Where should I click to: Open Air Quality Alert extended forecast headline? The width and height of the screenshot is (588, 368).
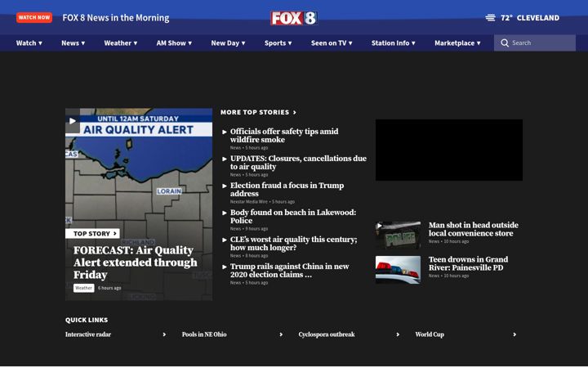pos(135,263)
